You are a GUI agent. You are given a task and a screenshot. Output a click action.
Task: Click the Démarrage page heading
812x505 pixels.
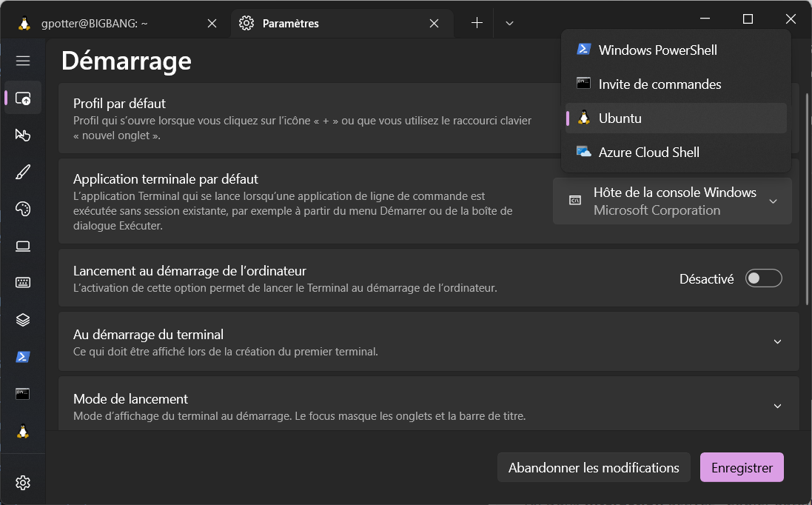click(127, 61)
